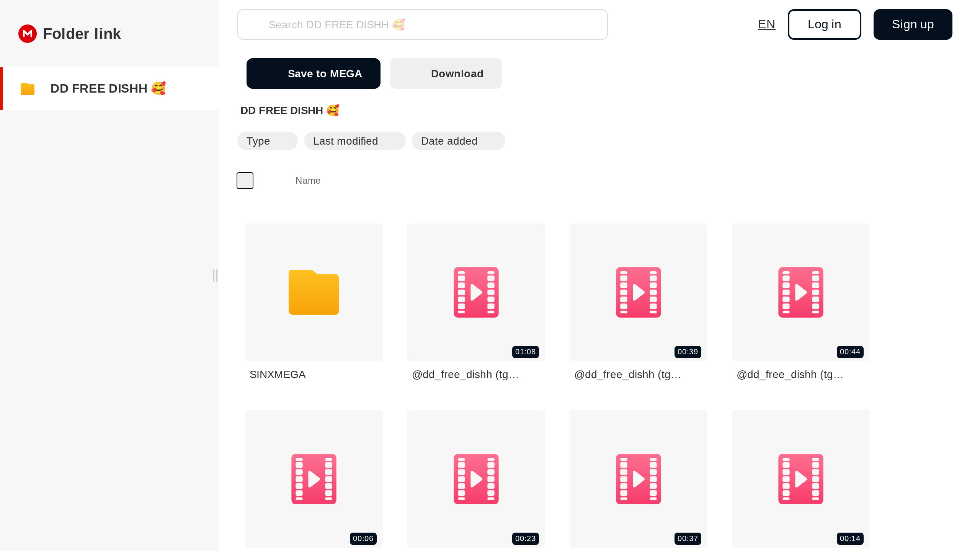This screenshot has height=551, width=980.
Task: Open the SINXMEGA folder icon
Action: click(314, 292)
